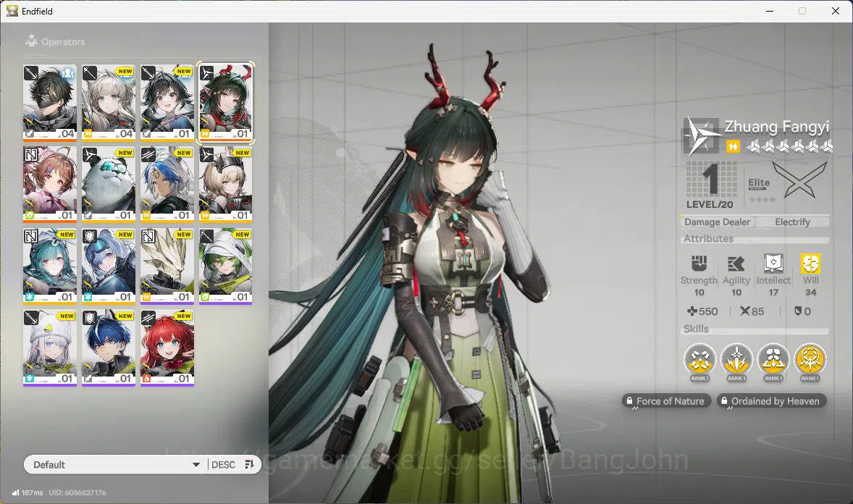Close the Endfield window
Viewport: 853px width, 504px height.
(x=836, y=11)
